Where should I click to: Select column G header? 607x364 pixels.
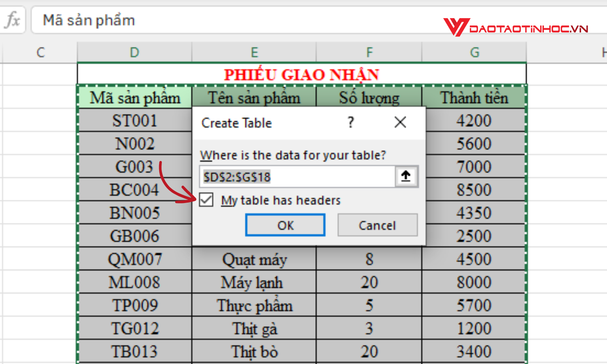[474, 52]
